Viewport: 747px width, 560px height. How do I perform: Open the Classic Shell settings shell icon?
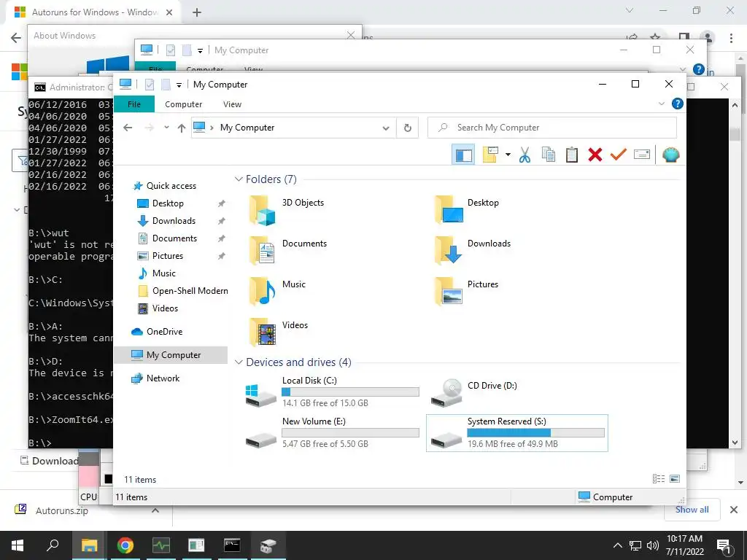(671, 155)
